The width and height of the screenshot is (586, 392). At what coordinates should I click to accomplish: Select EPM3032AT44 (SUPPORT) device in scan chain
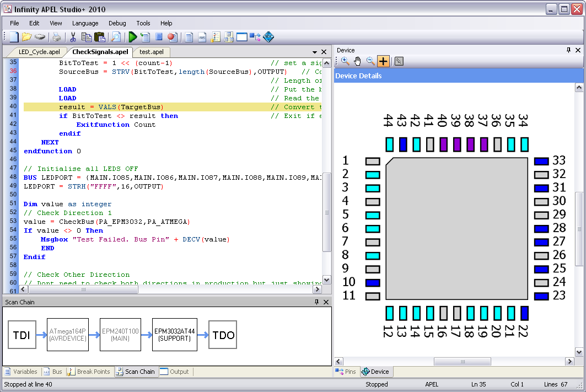[174, 335]
